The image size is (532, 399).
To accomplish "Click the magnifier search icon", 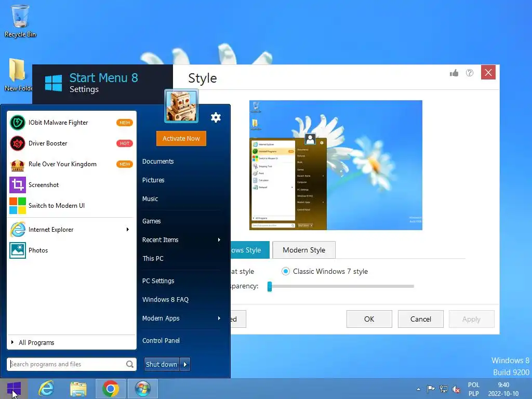I will click(129, 364).
